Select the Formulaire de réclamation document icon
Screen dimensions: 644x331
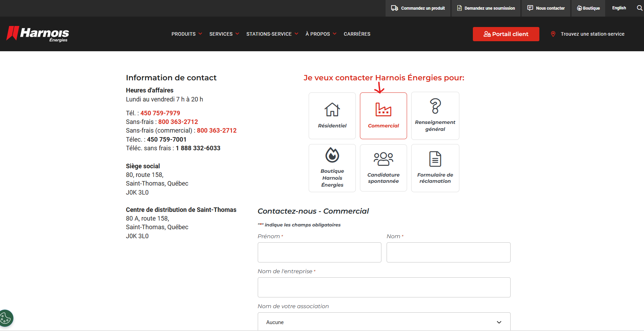[435, 159]
